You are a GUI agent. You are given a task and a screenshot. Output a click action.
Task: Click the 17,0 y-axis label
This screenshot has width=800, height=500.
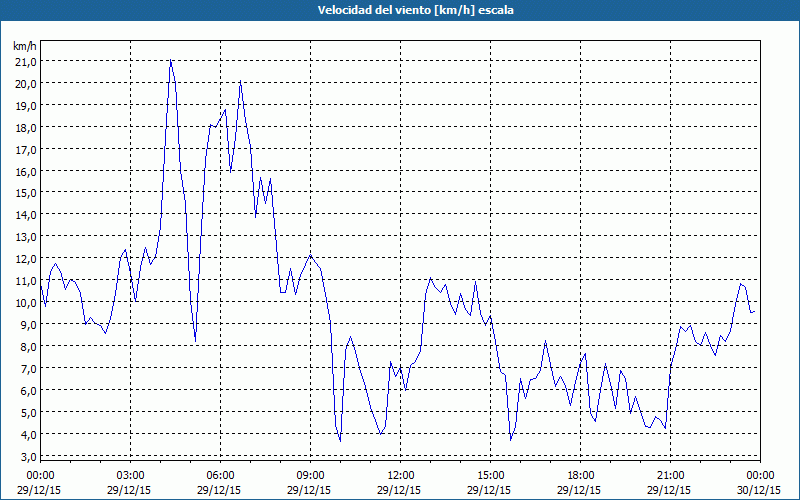pos(26,149)
